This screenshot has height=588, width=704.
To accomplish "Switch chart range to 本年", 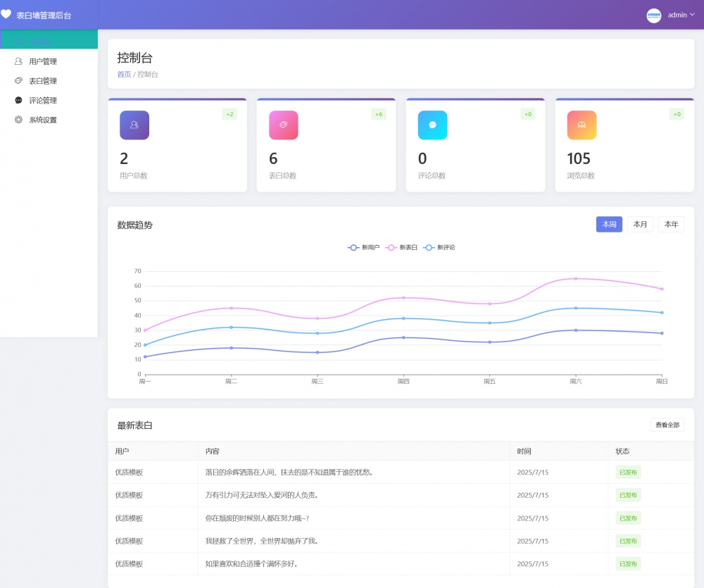I will (x=671, y=225).
